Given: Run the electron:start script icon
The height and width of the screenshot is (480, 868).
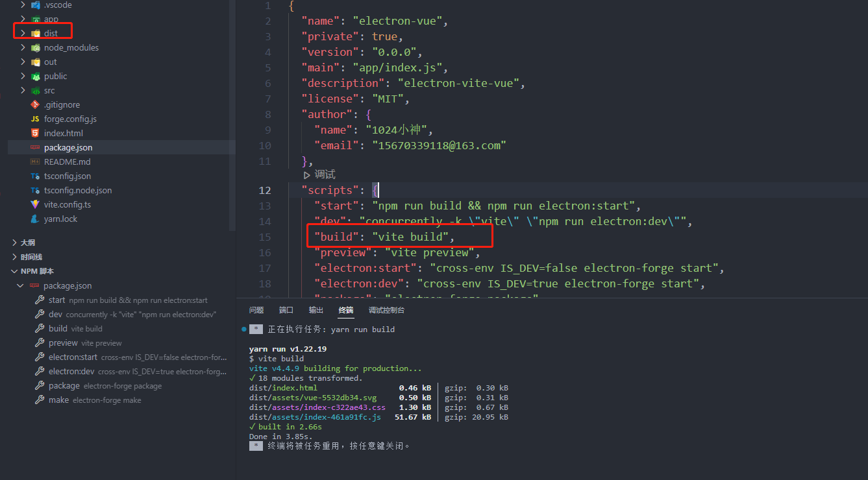Looking at the screenshot, I should (x=39, y=357).
